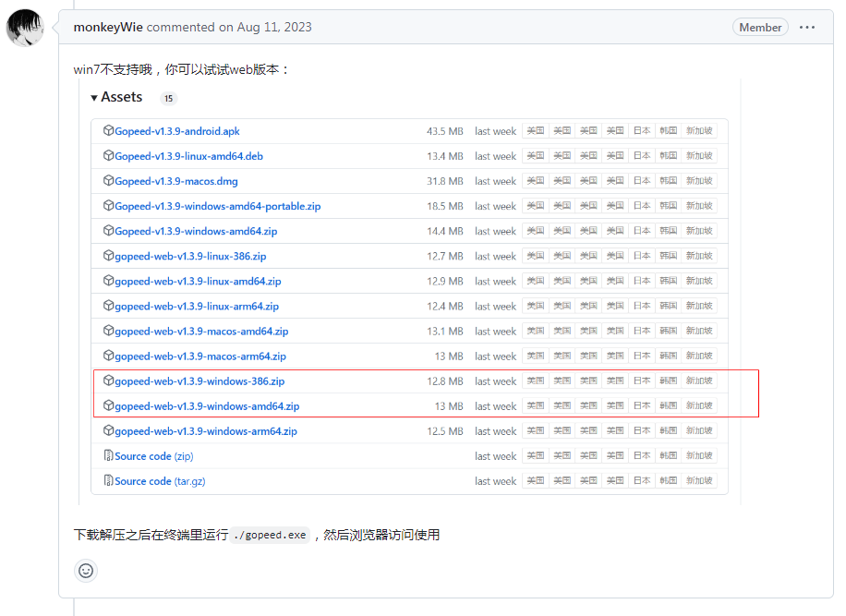
Task: Click the package icon beside Gopeed-v1.3.9-android.apk
Action: pyautogui.click(x=108, y=130)
